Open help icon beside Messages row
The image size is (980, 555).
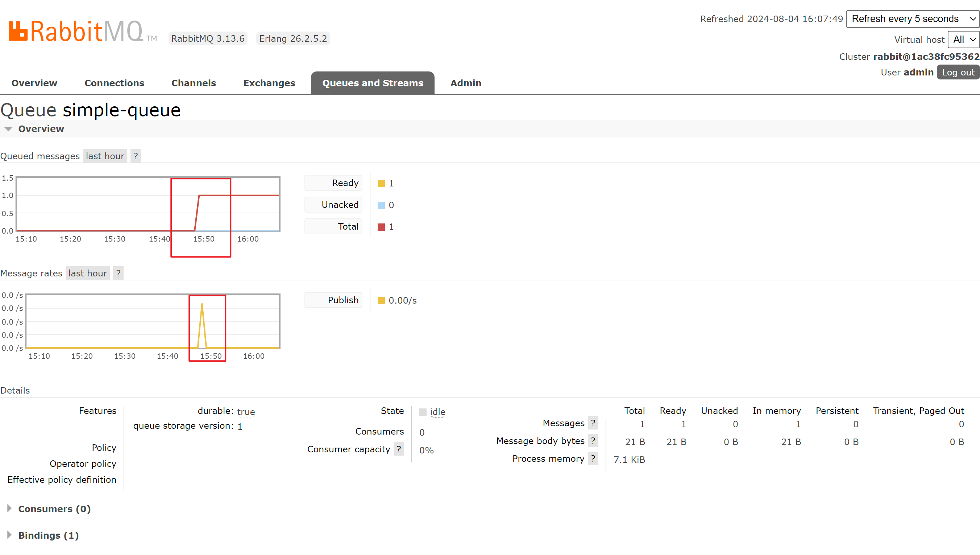[593, 423]
